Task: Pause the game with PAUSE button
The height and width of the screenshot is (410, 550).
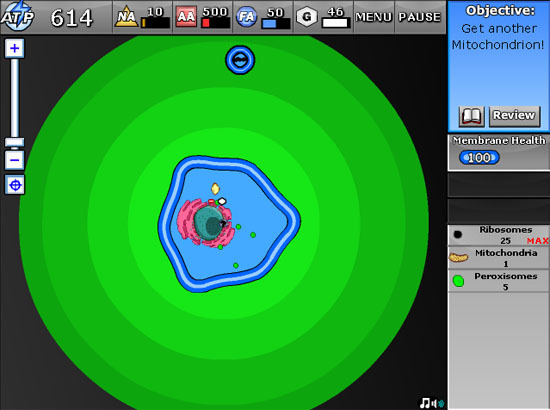Action: (420, 17)
